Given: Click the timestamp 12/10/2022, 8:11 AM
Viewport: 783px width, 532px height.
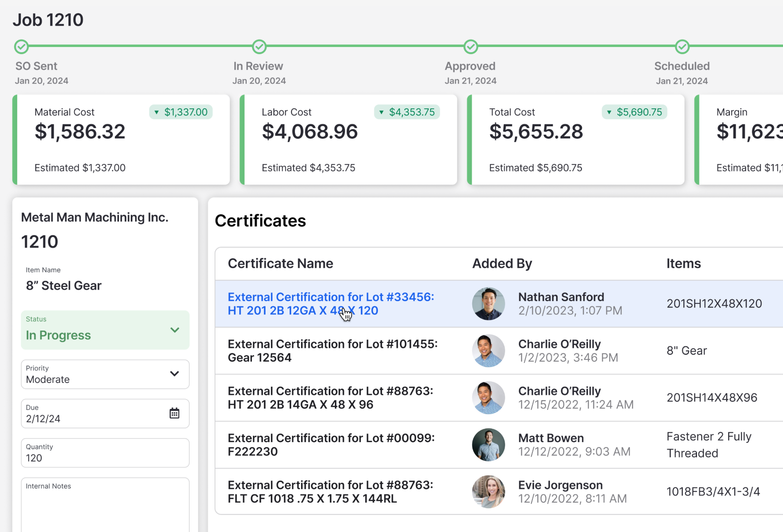Looking at the screenshot, I should point(573,499).
